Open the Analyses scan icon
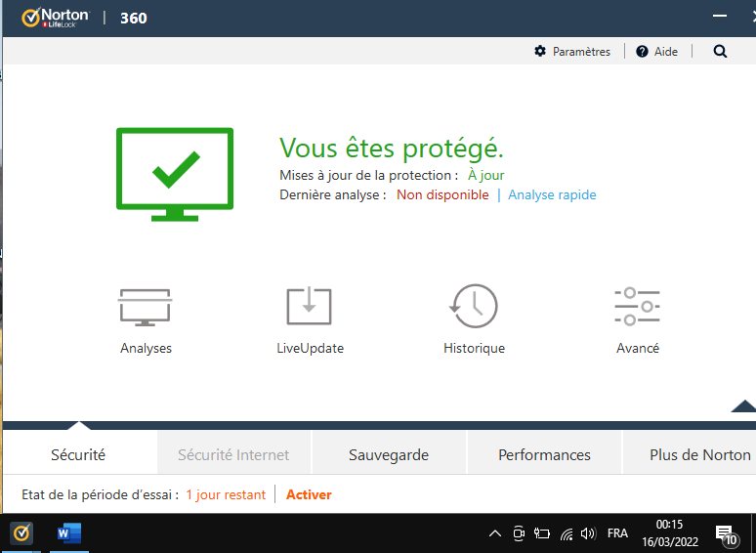756x553 pixels. (146, 307)
